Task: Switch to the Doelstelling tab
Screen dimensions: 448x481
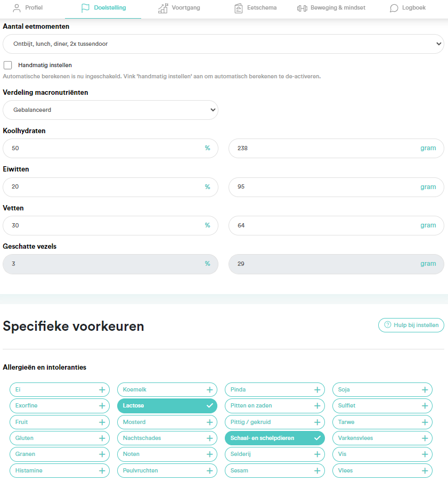Action: point(103,8)
